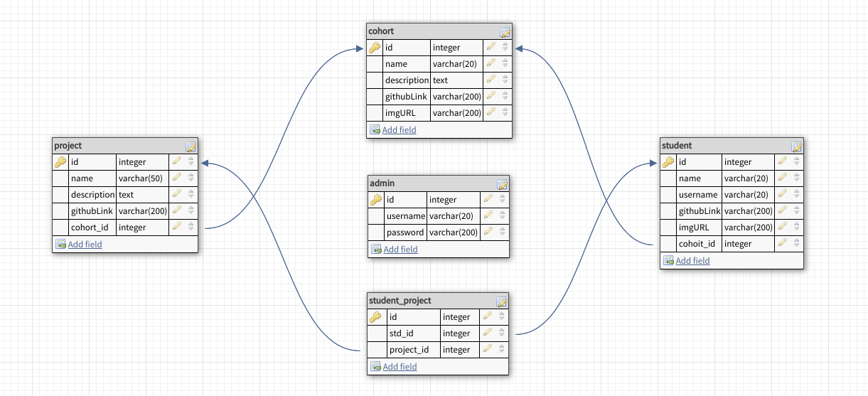Select the cohort table title bar

pyautogui.click(x=439, y=31)
